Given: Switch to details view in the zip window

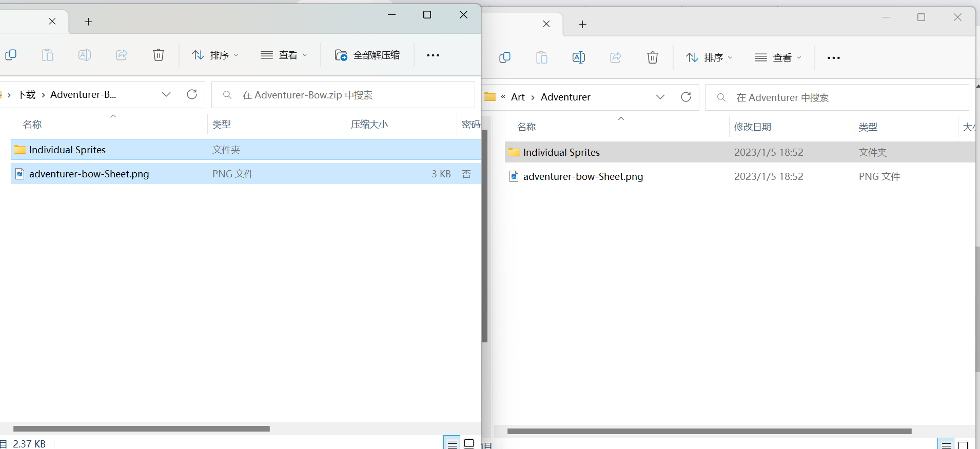Looking at the screenshot, I should click(452, 444).
